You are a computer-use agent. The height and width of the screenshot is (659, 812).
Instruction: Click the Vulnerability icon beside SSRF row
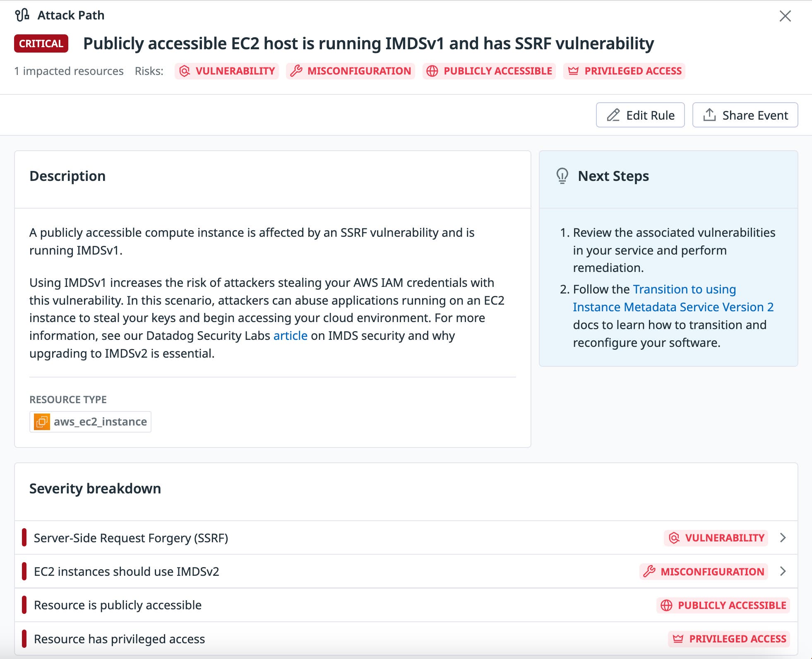(674, 538)
